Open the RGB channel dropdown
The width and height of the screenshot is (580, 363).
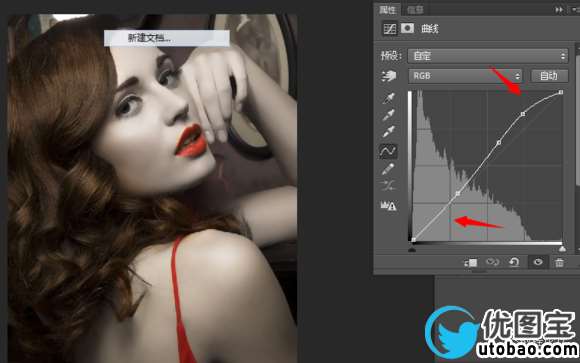[x=465, y=76]
